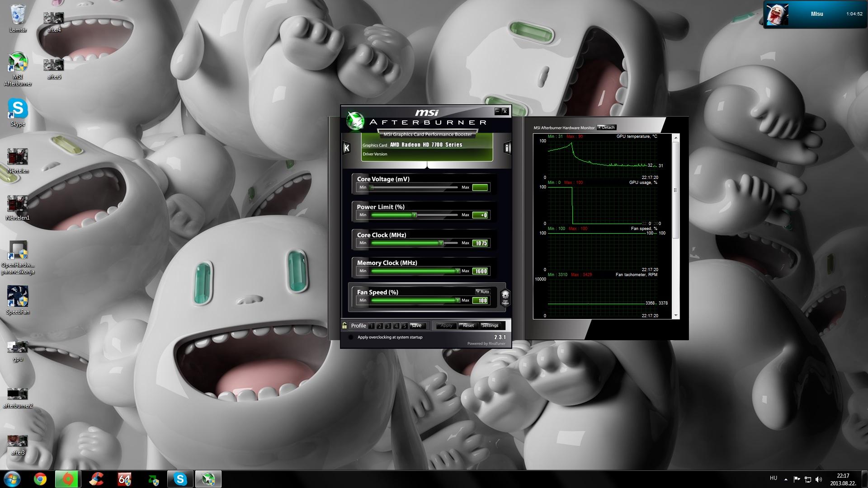Toggle the Auto fan speed button
This screenshot has width=868, height=488.
point(483,292)
